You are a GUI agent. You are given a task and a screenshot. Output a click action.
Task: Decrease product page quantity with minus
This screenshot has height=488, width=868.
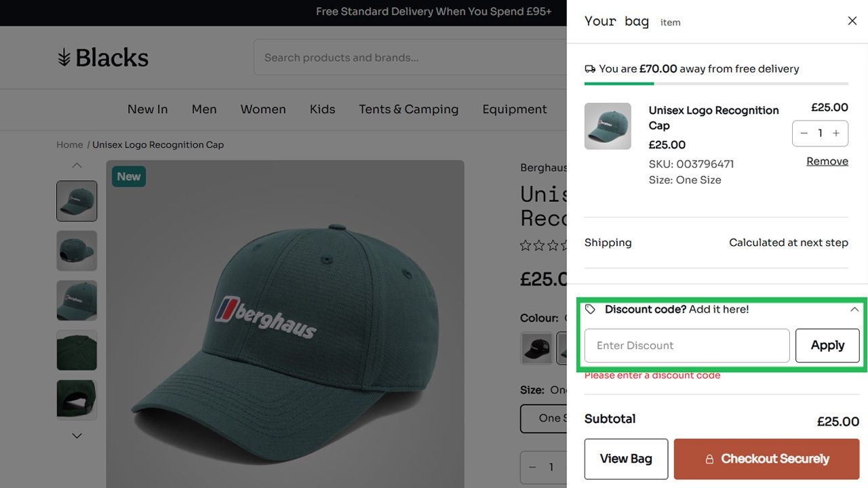point(532,467)
